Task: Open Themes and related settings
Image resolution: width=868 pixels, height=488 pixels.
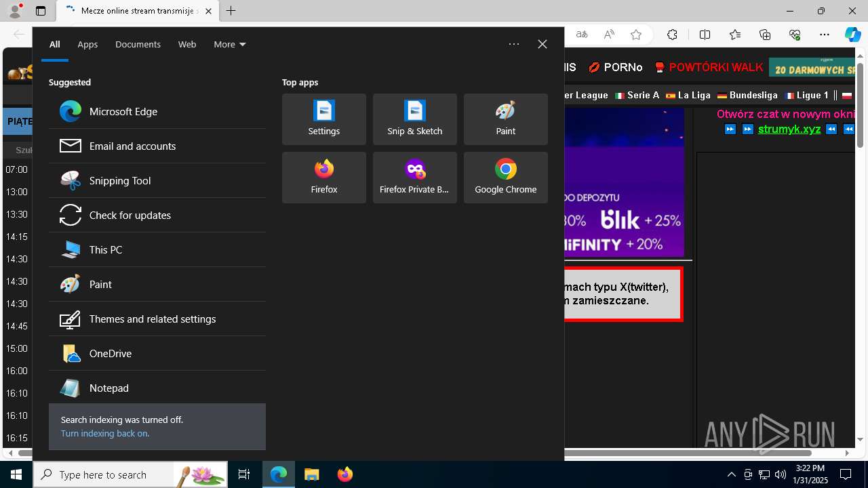Action: pyautogui.click(x=157, y=319)
